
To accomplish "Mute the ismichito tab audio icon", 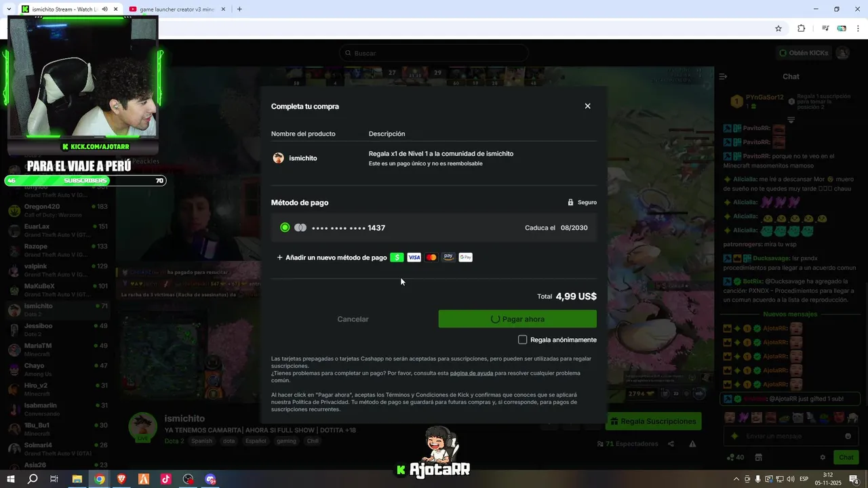I will pos(104,9).
